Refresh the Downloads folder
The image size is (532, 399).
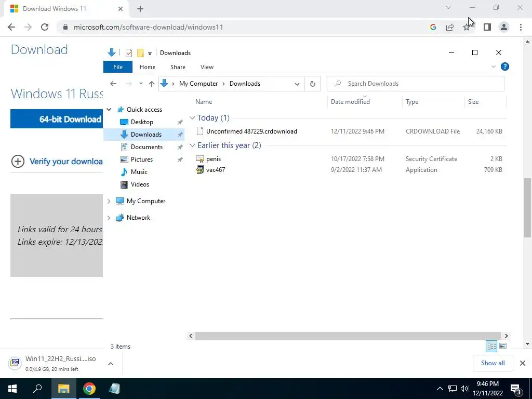tap(312, 84)
